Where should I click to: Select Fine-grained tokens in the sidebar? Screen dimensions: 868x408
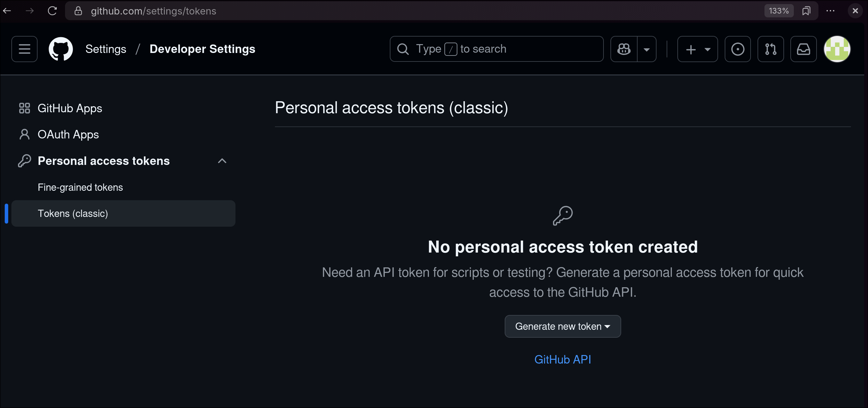click(80, 187)
